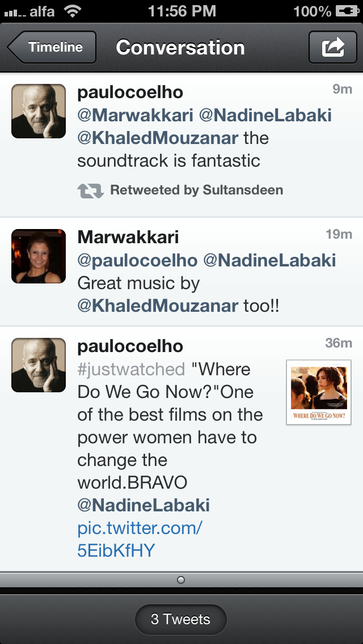
Task: Tap the #justwatched hashtag
Action: coord(131,369)
